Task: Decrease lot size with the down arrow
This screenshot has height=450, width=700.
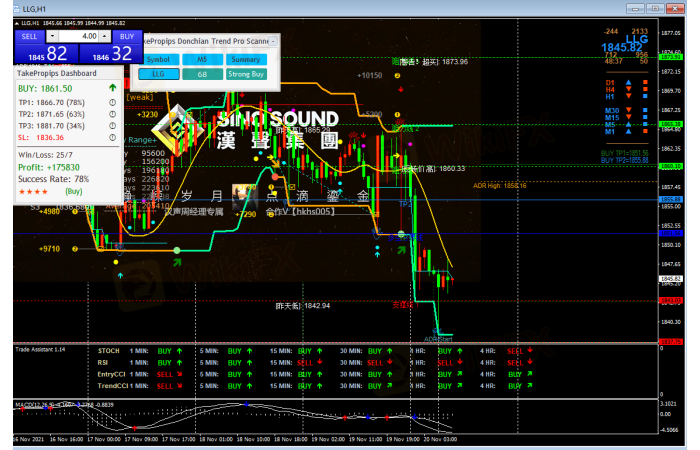Action: tap(52, 36)
